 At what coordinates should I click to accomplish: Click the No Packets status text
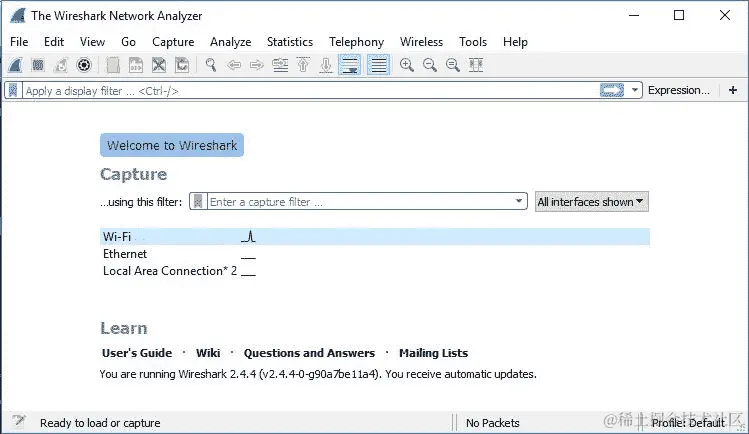pos(492,423)
